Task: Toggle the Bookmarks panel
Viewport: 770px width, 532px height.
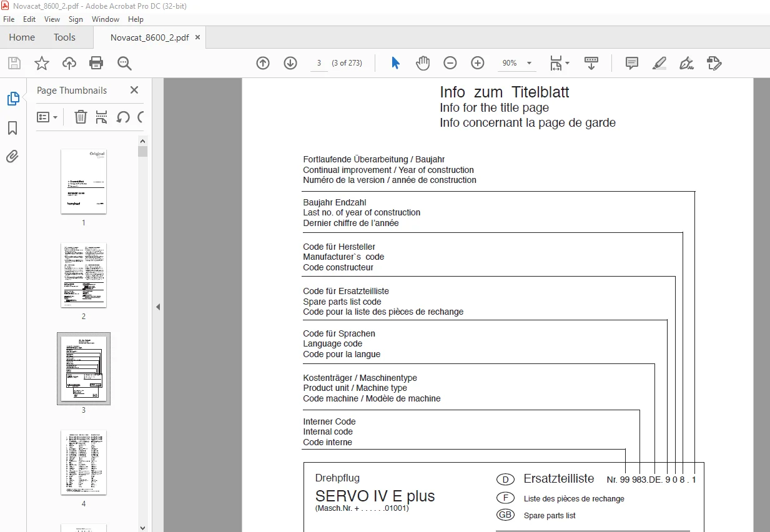Action: [12, 128]
